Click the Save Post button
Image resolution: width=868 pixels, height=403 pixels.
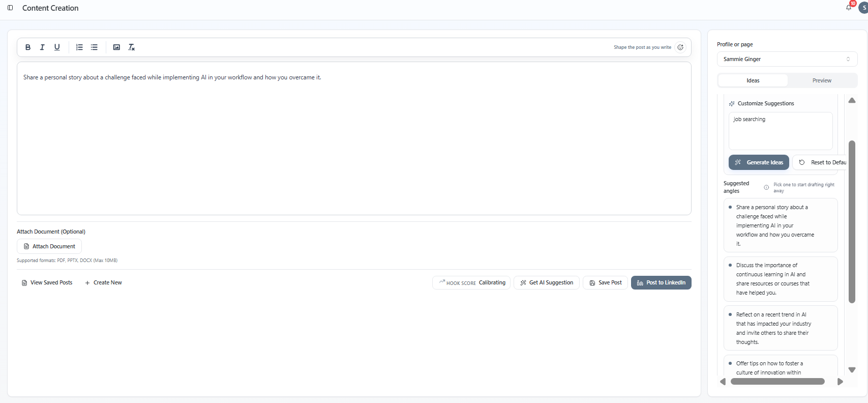[x=605, y=283]
